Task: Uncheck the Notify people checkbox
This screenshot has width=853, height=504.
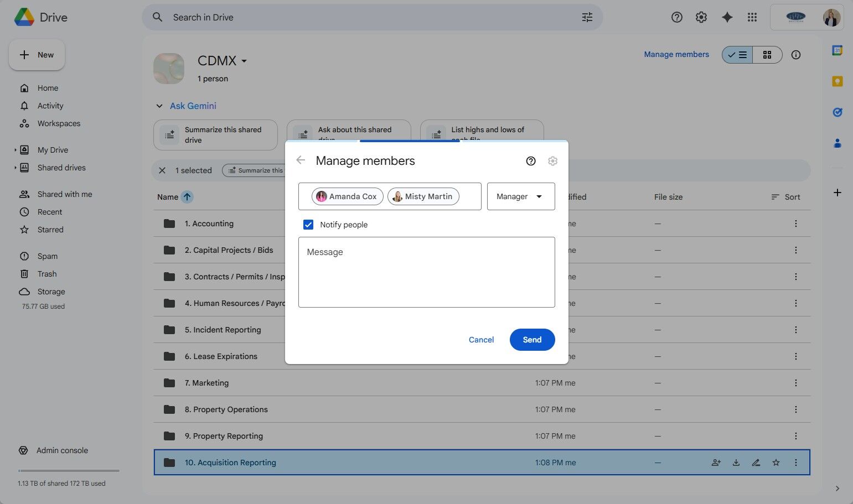Action: (x=308, y=225)
